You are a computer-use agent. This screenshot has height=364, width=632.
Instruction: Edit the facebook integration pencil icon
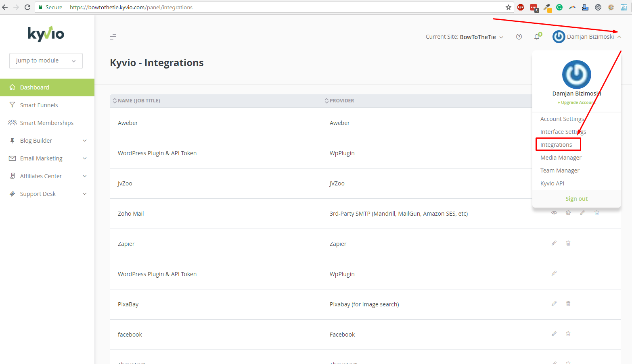[554, 334]
